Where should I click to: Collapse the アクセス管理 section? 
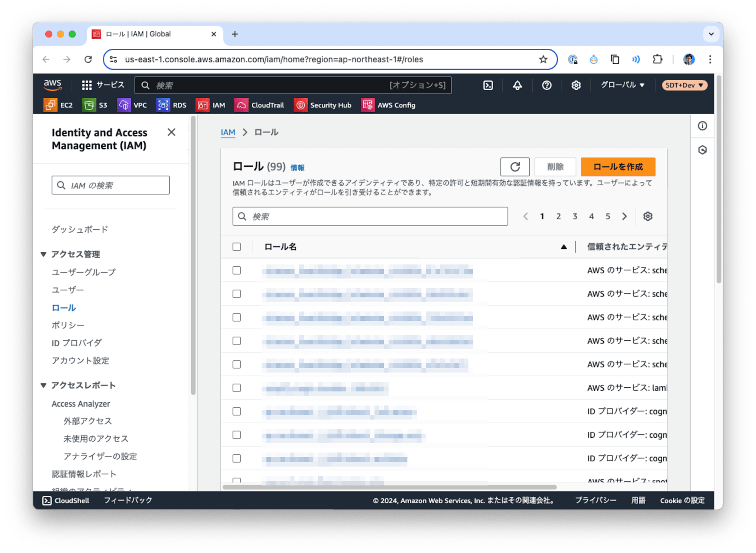[43, 254]
